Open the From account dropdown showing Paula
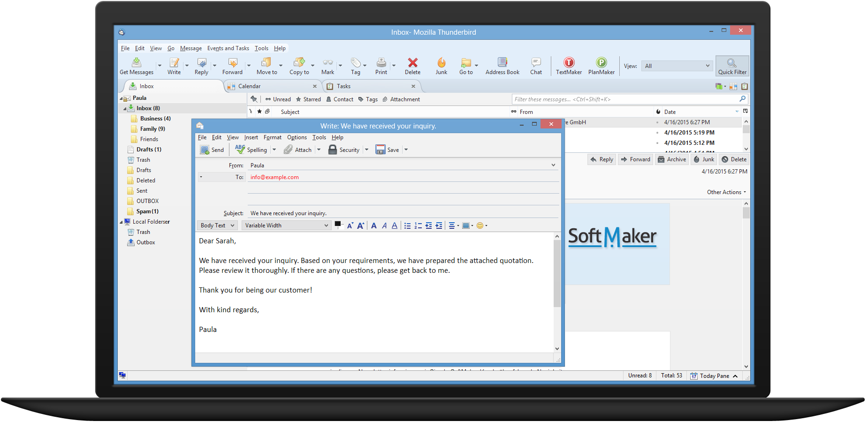 pos(403,165)
